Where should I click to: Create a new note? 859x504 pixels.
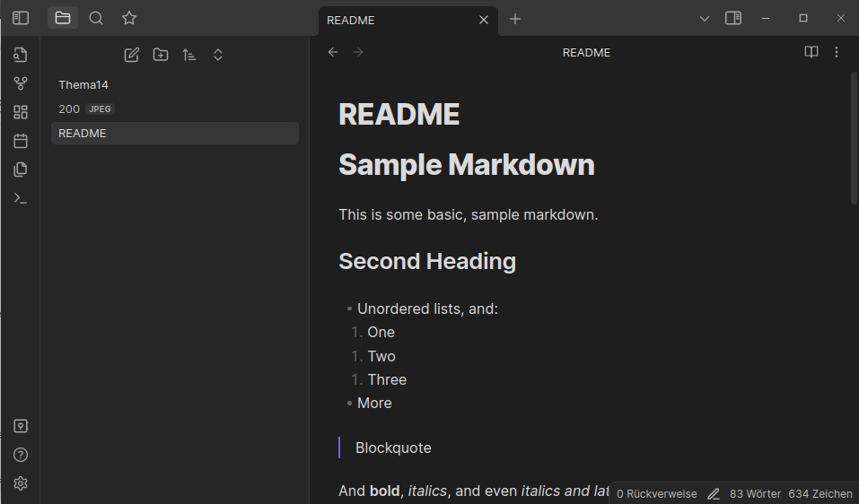(x=132, y=55)
